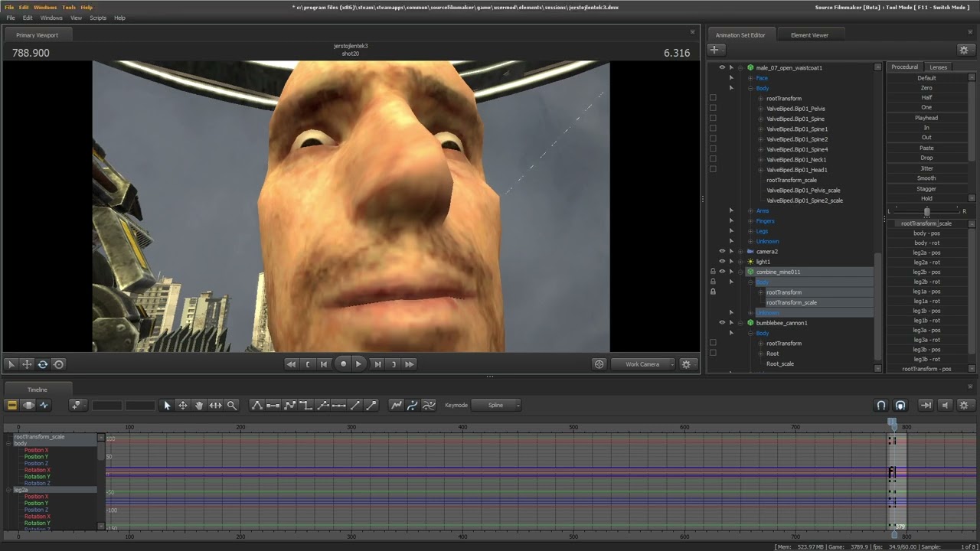The image size is (980, 551).
Task: Open timeline settings gear
Action: click(965, 405)
